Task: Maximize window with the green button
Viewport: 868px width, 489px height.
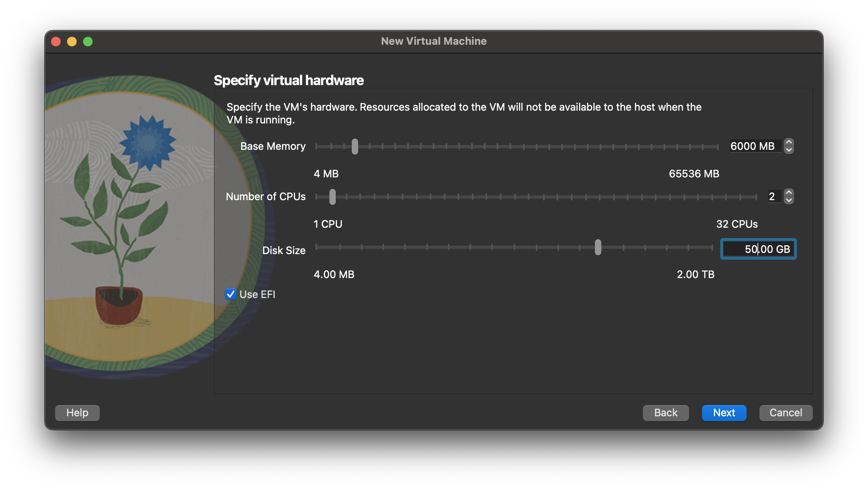Action: [x=88, y=42]
